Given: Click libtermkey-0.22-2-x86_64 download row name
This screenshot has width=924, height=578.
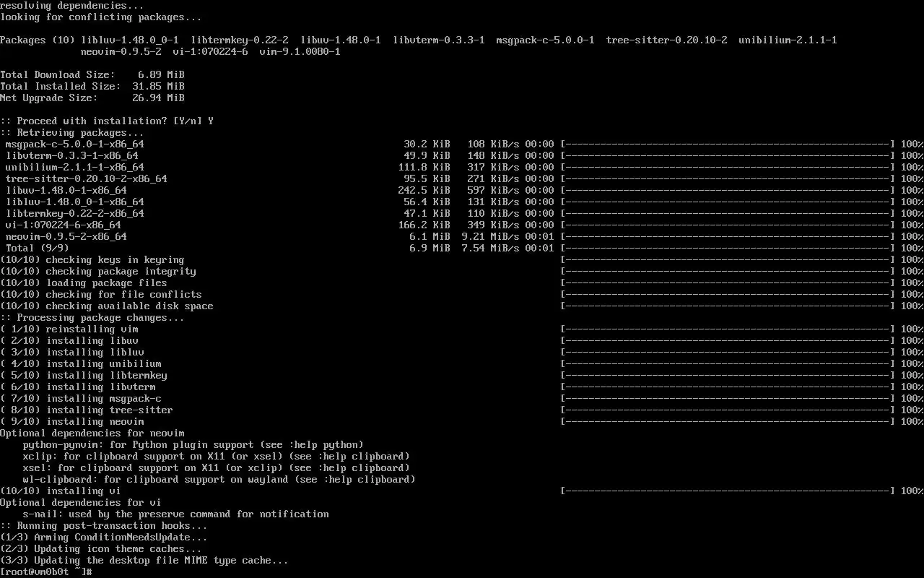Looking at the screenshot, I should coord(75,213).
